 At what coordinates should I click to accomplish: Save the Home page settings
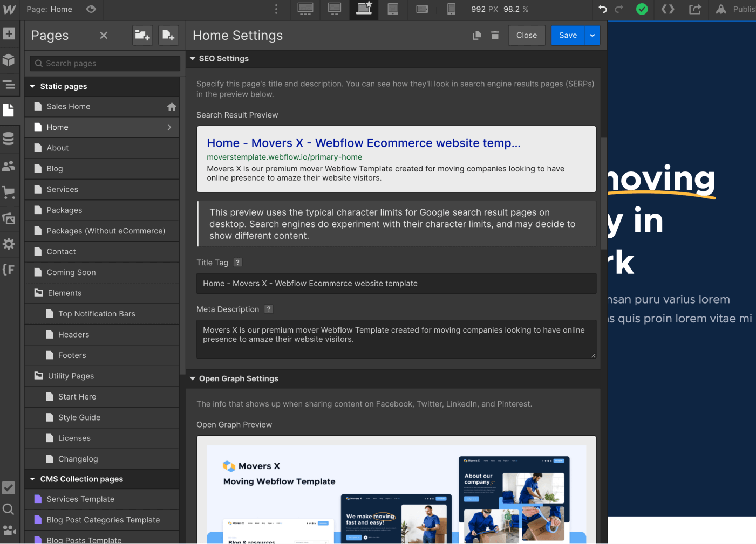click(568, 35)
